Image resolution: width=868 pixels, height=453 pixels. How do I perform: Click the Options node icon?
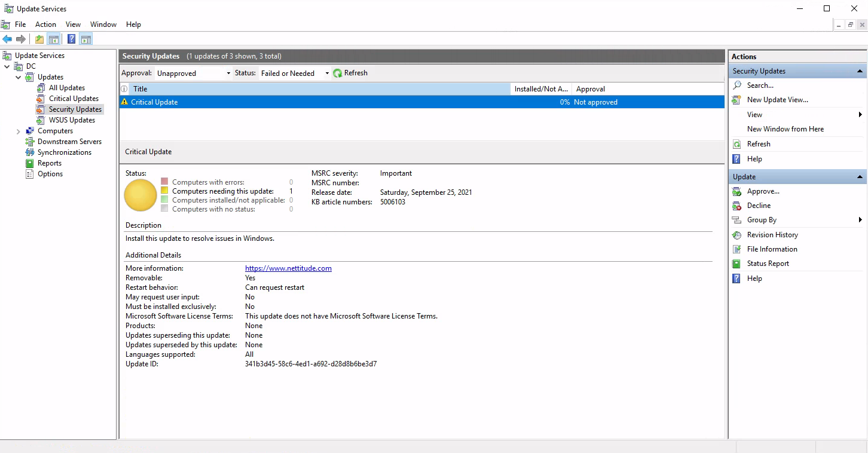click(x=30, y=174)
